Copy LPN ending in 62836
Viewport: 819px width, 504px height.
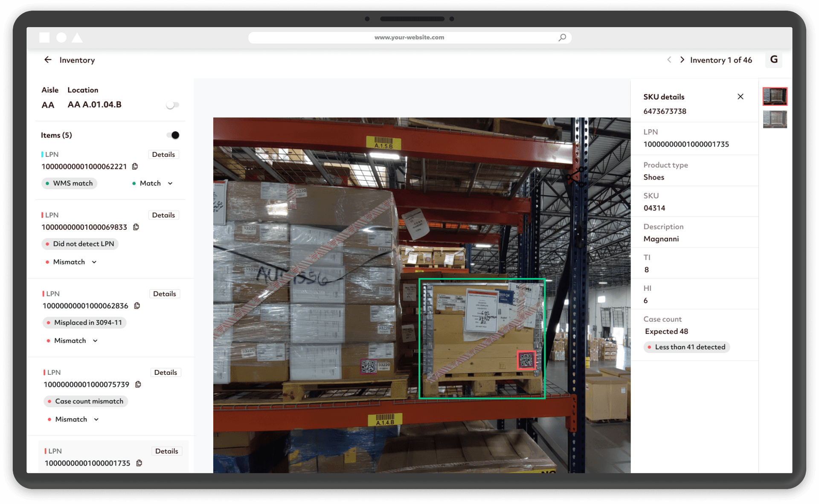coord(137,306)
